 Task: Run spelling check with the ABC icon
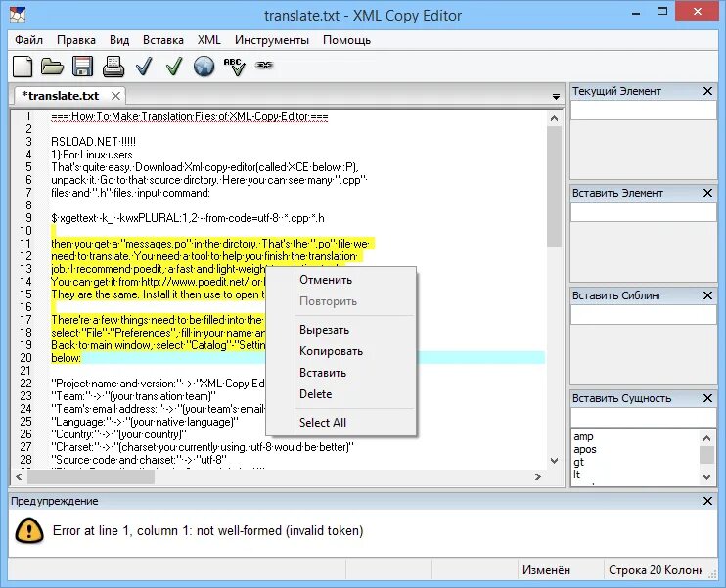coord(234,67)
